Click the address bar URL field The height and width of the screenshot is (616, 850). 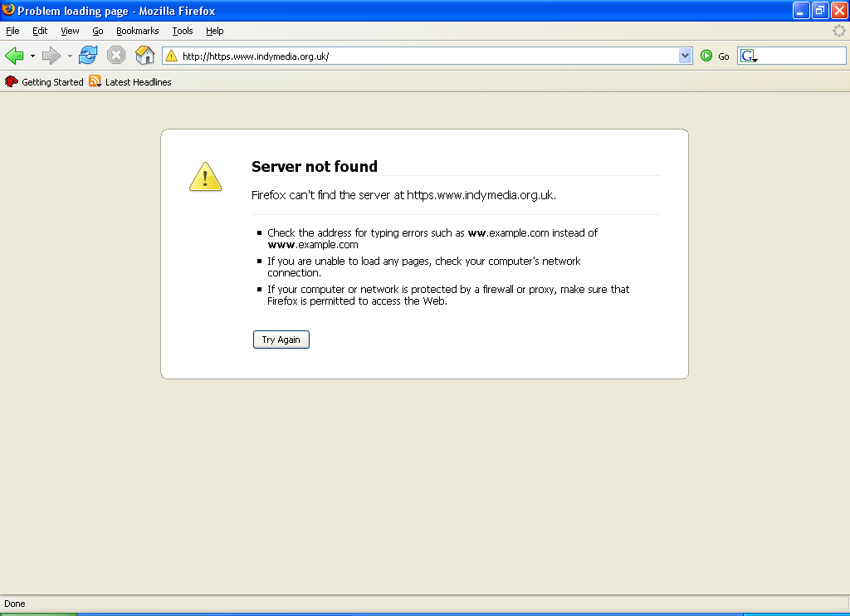[x=415, y=56]
